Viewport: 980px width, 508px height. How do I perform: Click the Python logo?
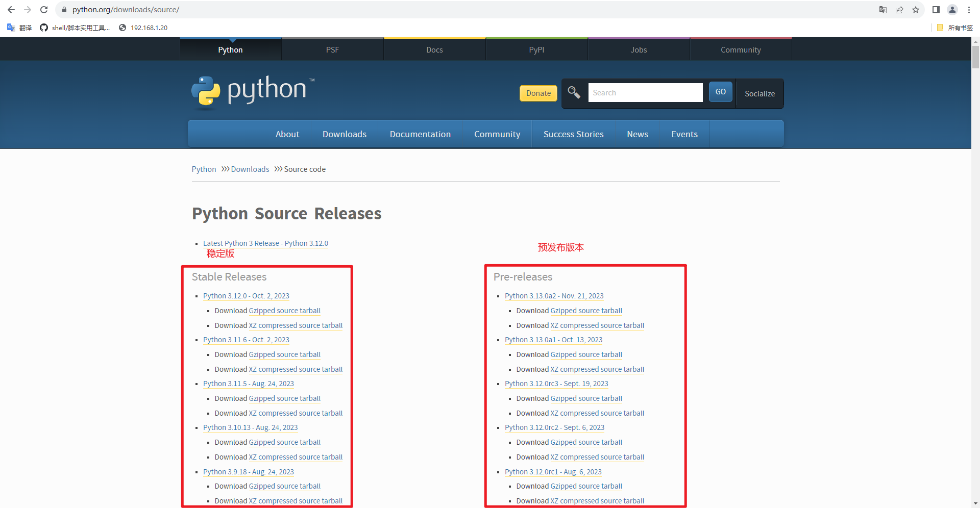pyautogui.click(x=253, y=92)
